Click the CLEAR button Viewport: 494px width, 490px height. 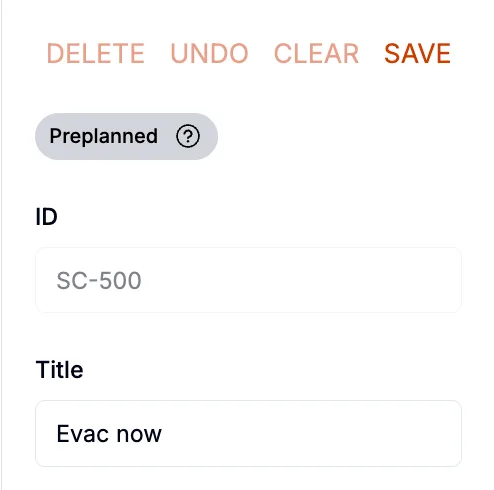click(316, 53)
